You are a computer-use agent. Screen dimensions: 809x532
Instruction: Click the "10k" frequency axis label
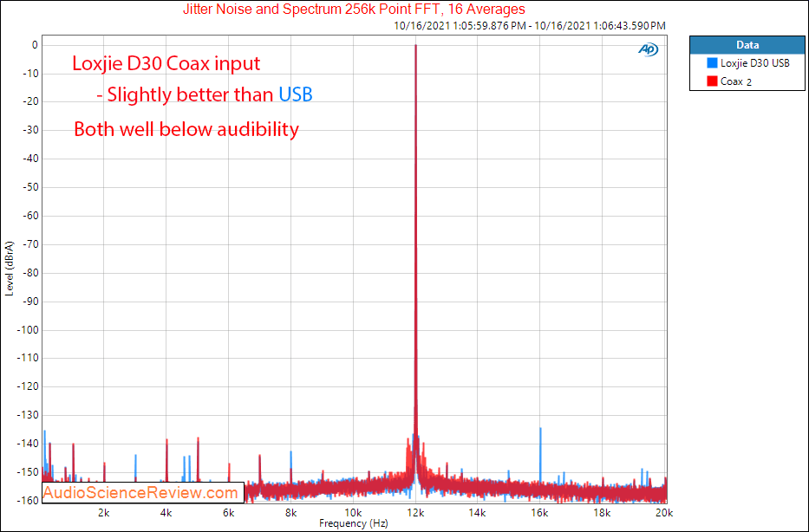coord(353,513)
